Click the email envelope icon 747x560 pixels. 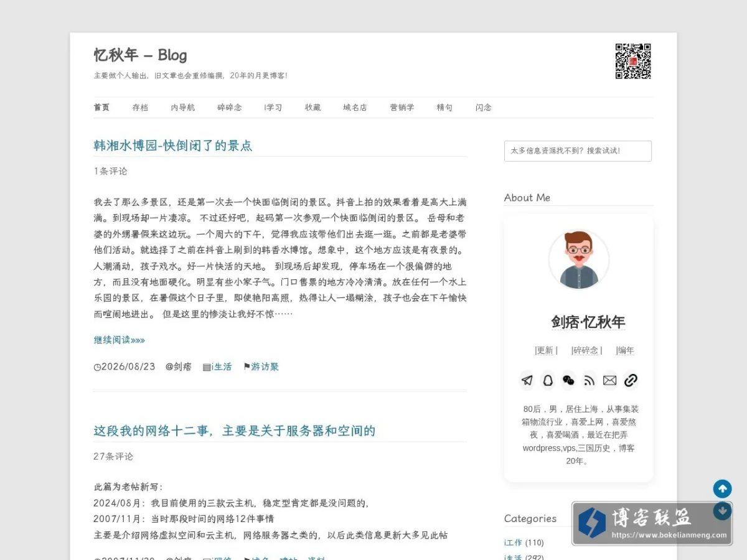[609, 380]
